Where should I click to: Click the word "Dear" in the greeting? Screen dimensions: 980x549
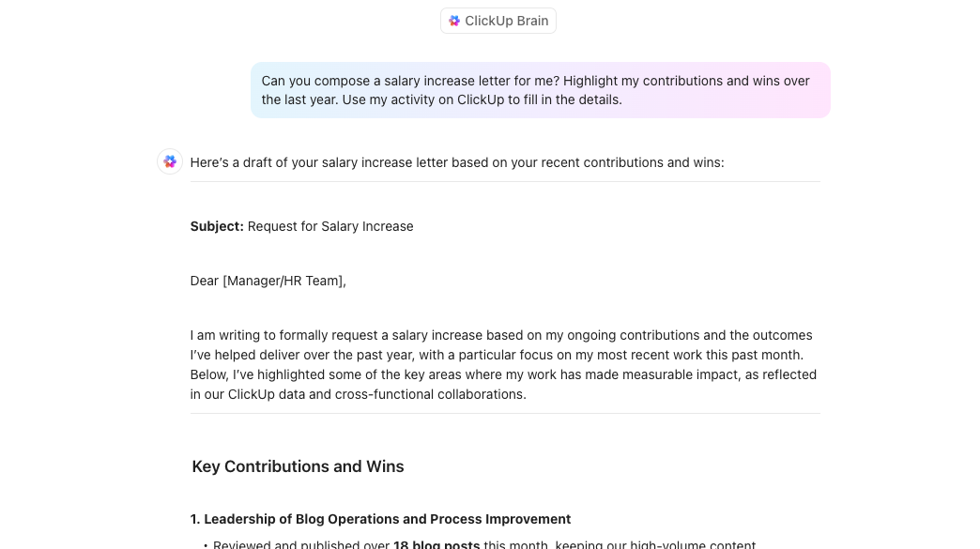(205, 281)
